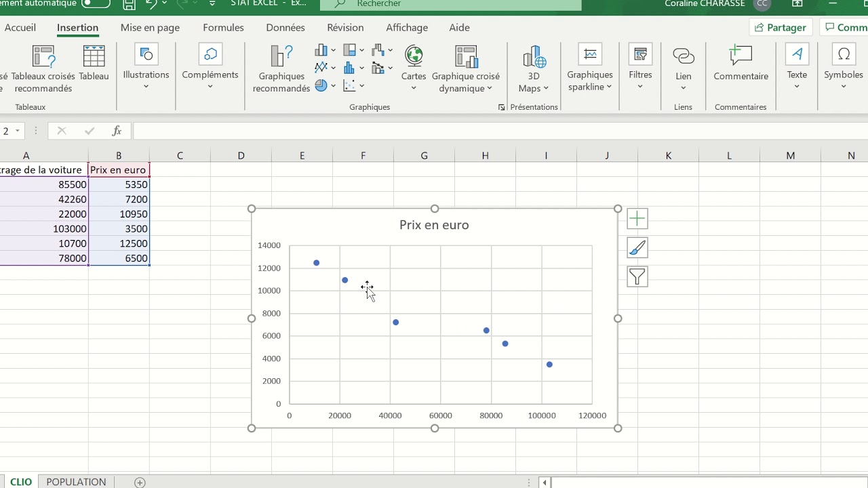The height and width of the screenshot is (488, 868).
Task: Switch to Mise en page tab
Action: 150,28
